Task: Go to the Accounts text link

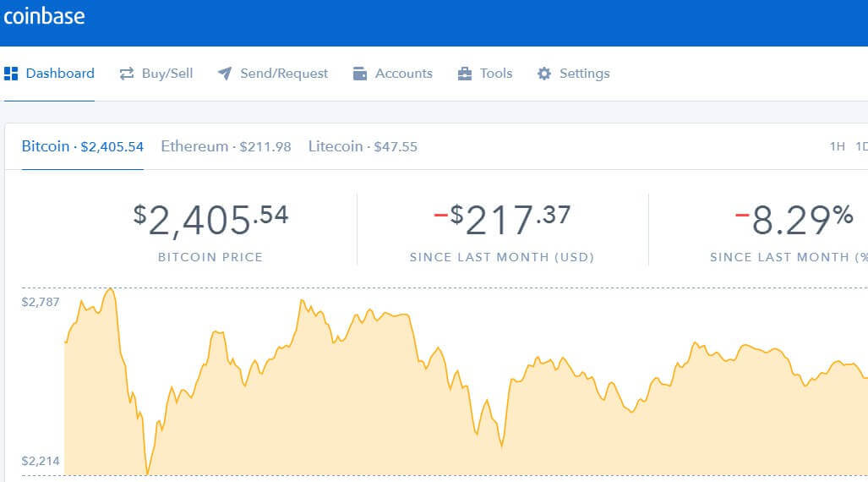Action: (x=403, y=74)
